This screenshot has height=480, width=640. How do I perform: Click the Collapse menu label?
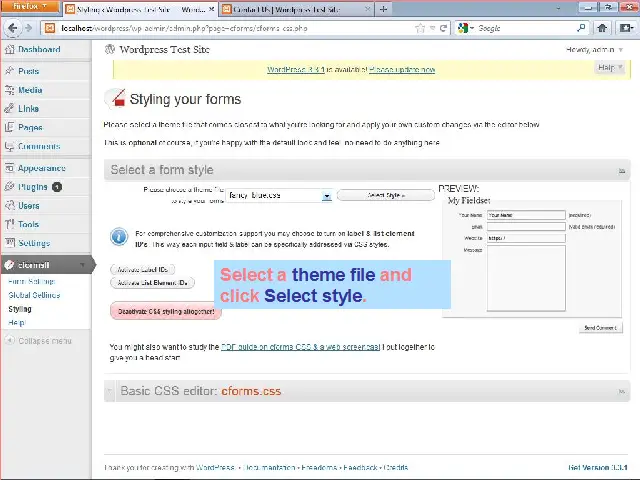[45, 341]
